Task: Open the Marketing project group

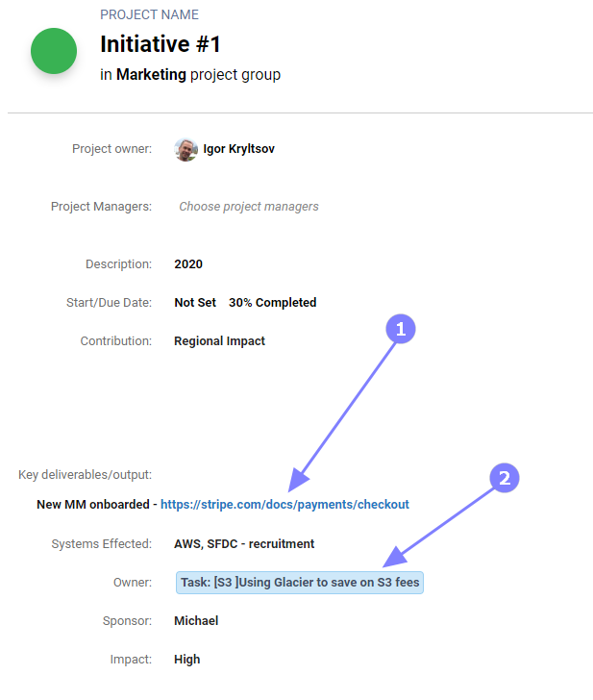Action: tap(151, 74)
